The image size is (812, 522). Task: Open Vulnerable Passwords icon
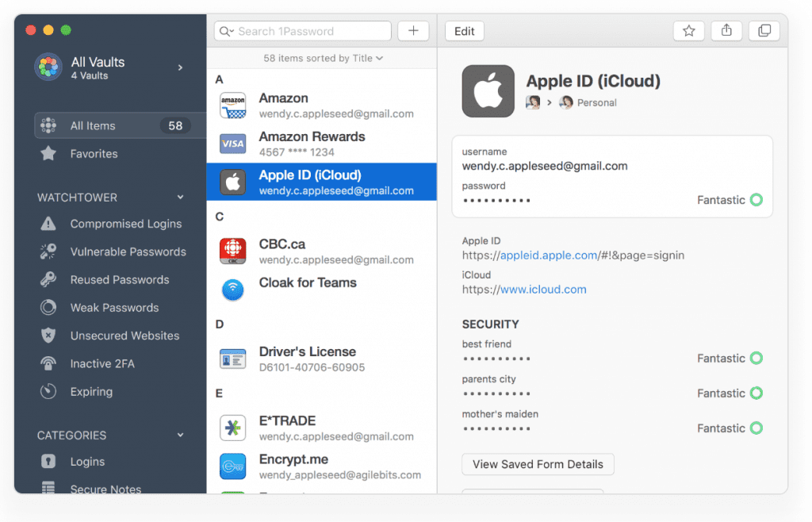click(48, 251)
